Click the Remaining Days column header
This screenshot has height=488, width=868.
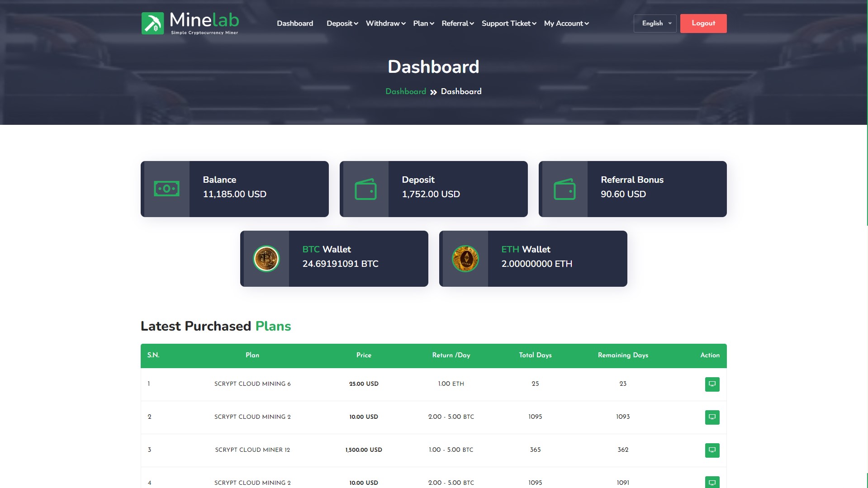tap(623, 355)
